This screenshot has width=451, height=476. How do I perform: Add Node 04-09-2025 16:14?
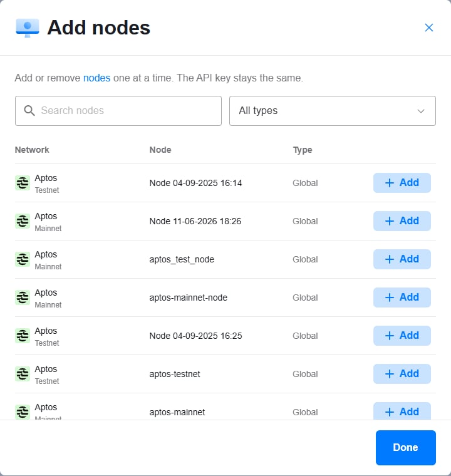point(402,183)
